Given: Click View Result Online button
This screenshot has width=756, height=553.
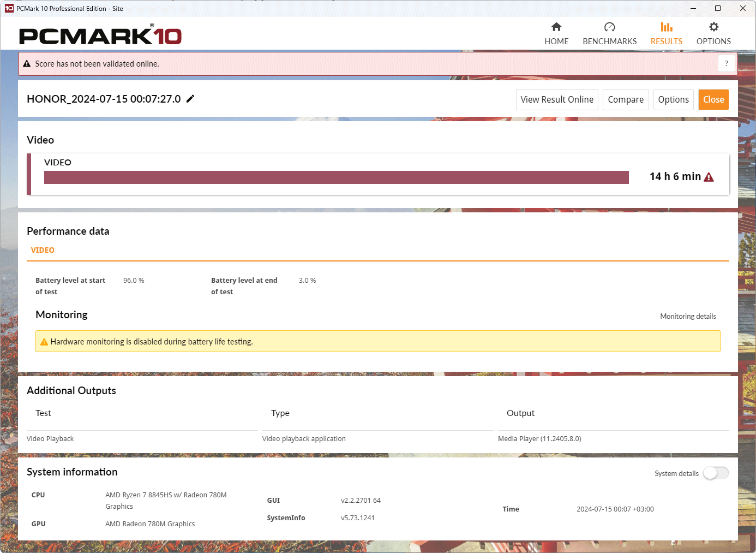Looking at the screenshot, I should click(x=557, y=99).
